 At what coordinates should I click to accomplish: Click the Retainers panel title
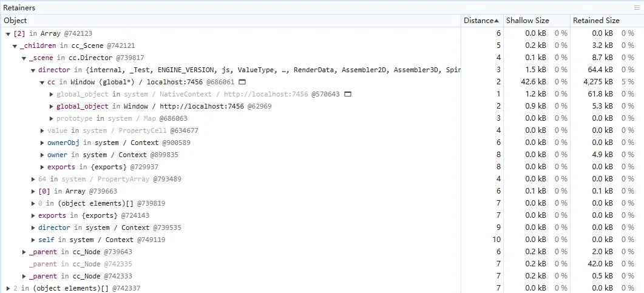[19, 7]
